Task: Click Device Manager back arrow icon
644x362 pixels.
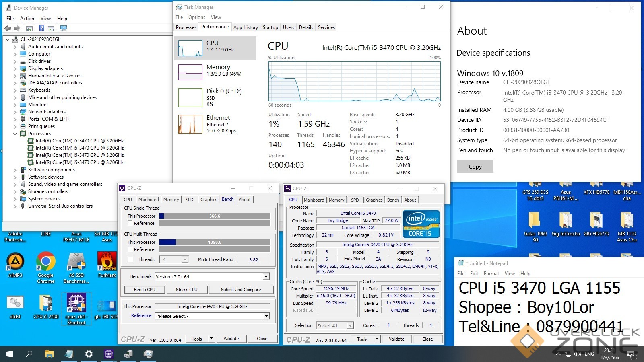Action: pyautogui.click(x=8, y=29)
